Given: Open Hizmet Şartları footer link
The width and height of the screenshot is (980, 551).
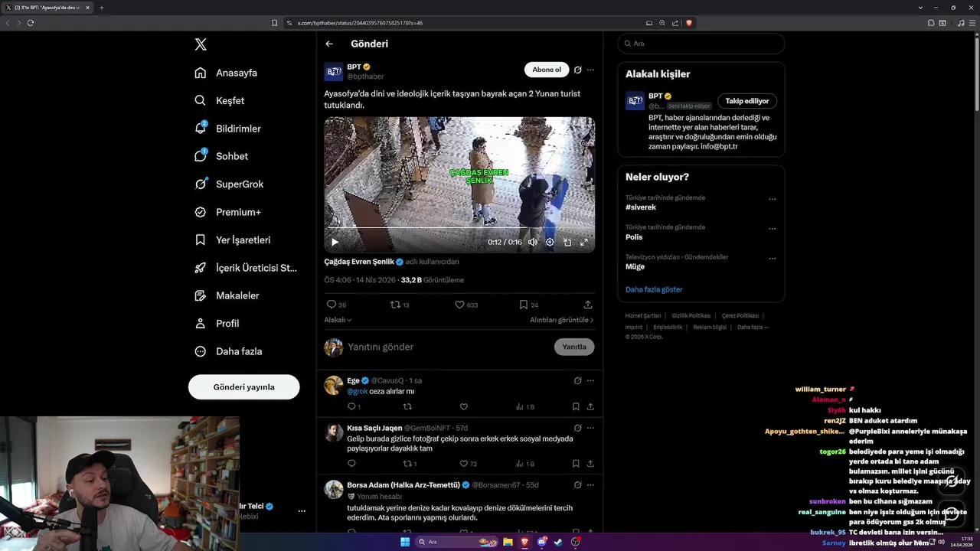Looking at the screenshot, I should [x=643, y=316].
